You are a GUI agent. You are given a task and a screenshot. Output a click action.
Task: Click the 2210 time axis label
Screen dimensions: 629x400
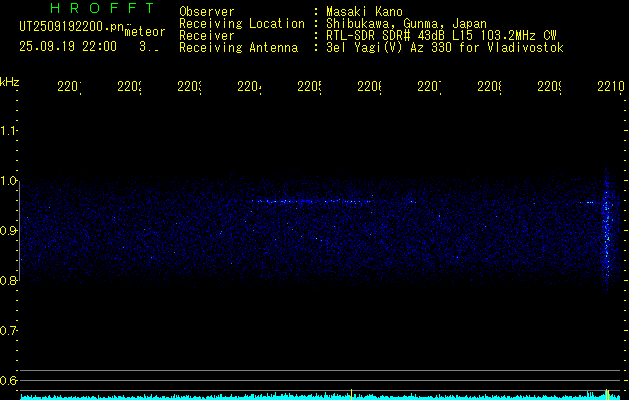tap(611, 87)
